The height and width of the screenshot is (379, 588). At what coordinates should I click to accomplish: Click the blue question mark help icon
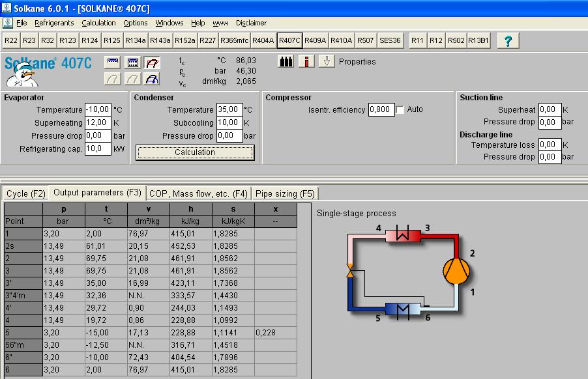click(508, 40)
